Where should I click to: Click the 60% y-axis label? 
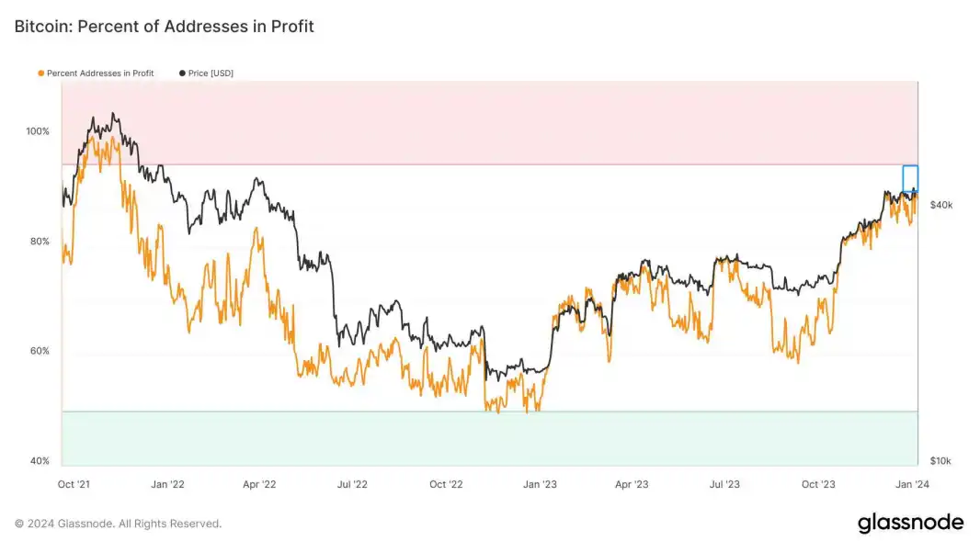coord(38,351)
